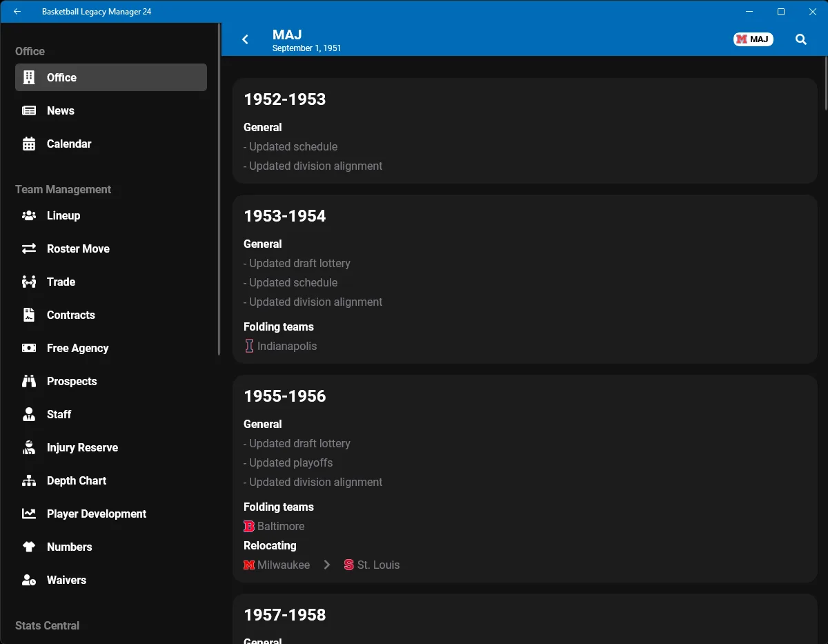Click 'Updated draft lottery' under 1953-1954
Image resolution: width=828 pixels, height=644 pixels.
click(297, 263)
